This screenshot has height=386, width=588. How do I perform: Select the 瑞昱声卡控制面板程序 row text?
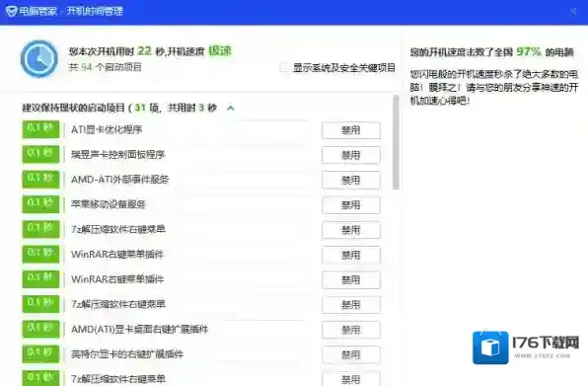coord(118,155)
